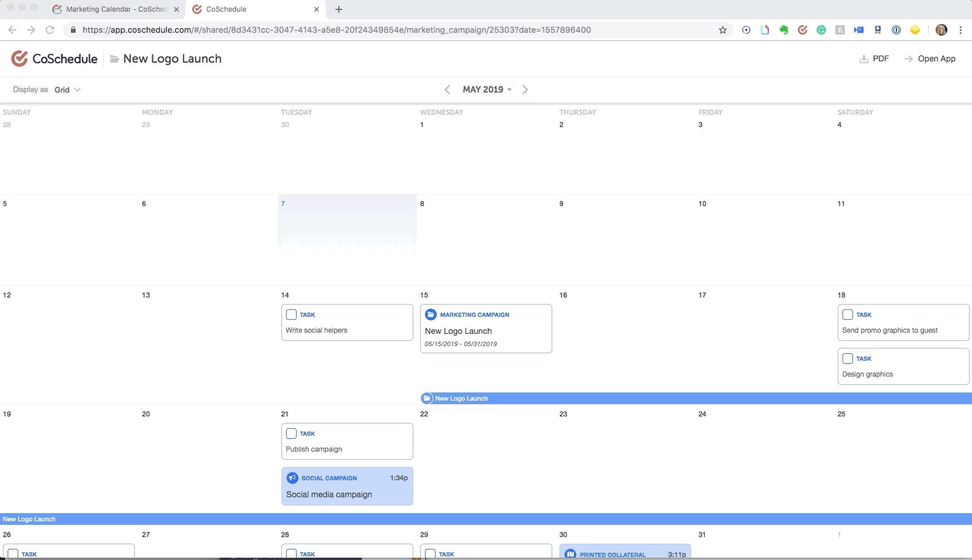The image size is (972, 560).
Task: Click the New Logo Launch bar in May 19 week
Action: click(486, 519)
